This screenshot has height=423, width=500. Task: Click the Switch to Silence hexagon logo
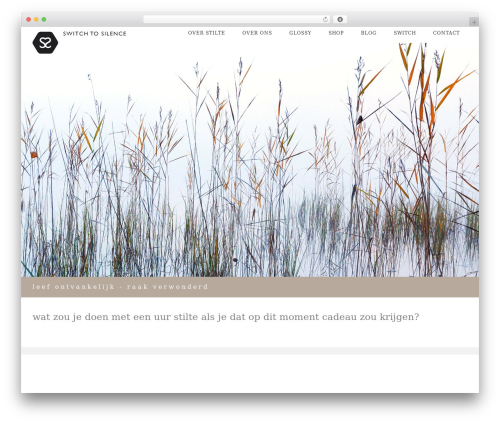pos(45,43)
